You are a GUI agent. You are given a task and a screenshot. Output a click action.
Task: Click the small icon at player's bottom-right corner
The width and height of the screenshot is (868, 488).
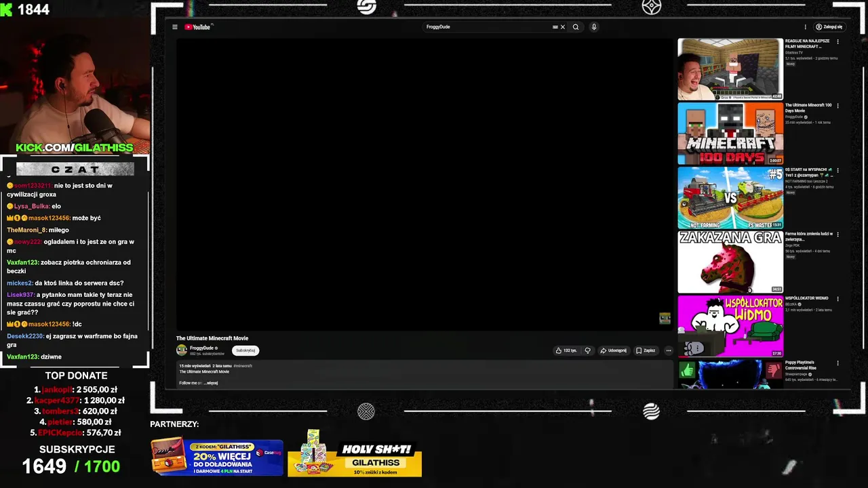(665, 319)
